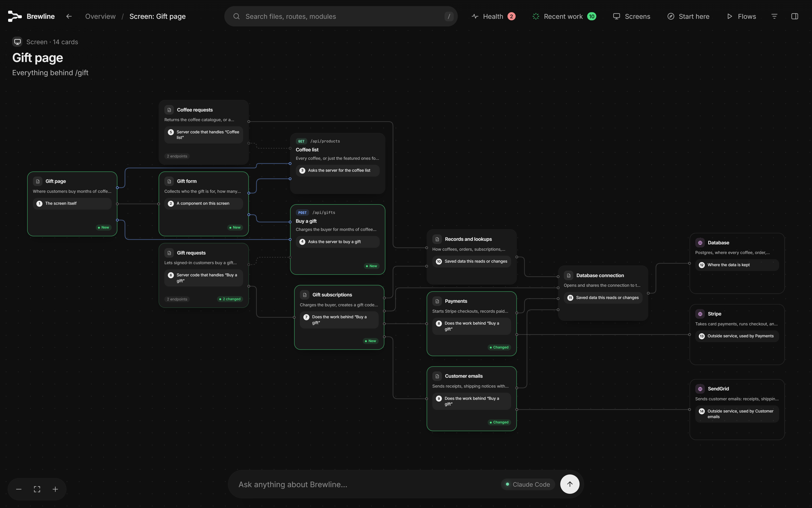Open the Recent work tab
This screenshot has width=812, height=508.
click(x=564, y=16)
